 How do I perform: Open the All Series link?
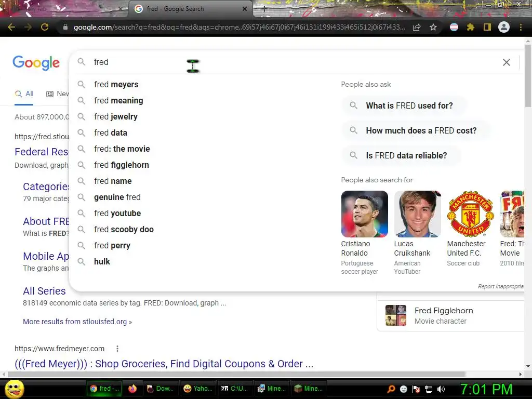[44, 291]
